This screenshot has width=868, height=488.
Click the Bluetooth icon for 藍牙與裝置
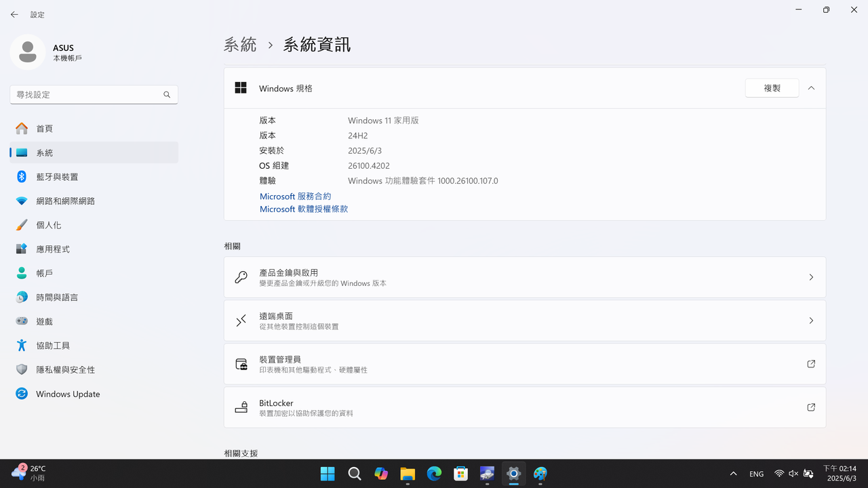click(22, 177)
